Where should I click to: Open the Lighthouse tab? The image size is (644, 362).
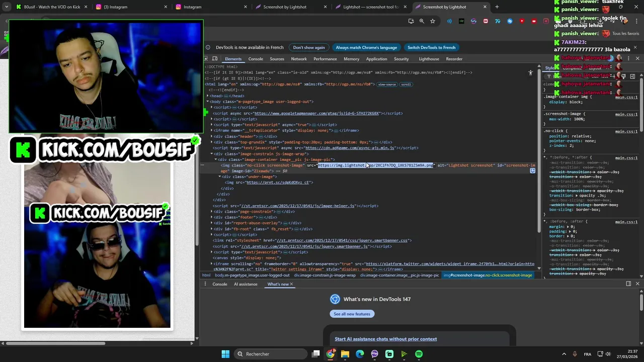pyautogui.click(x=429, y=59)
